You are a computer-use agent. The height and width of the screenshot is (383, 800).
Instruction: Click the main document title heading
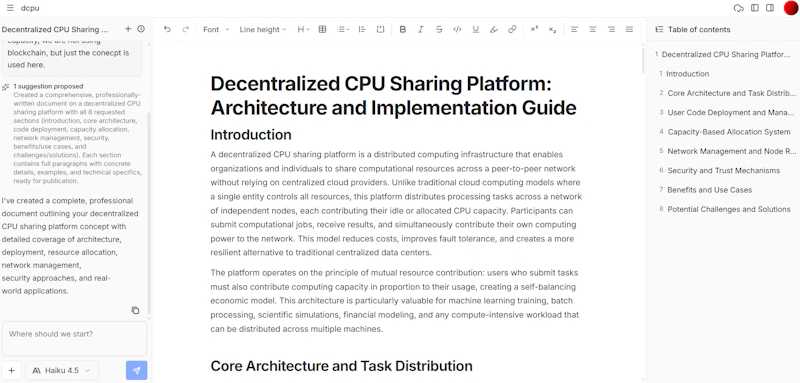[393, 96]
